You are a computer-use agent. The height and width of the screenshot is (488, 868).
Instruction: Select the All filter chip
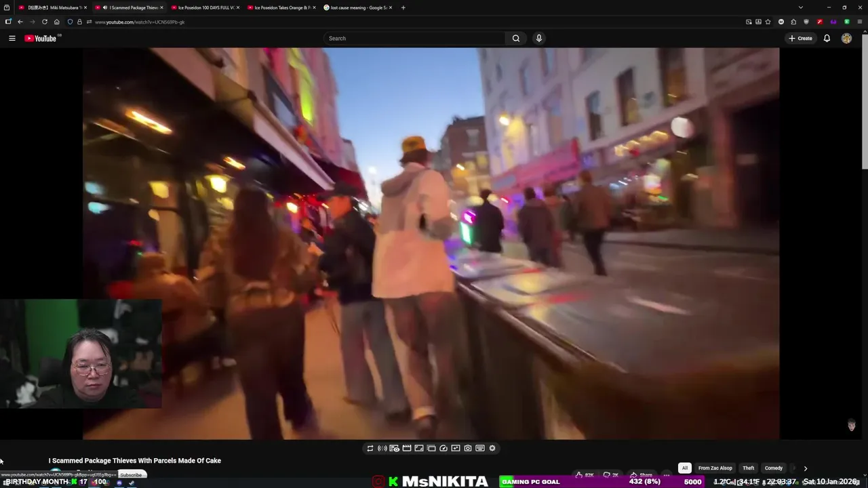[x=685, y=468]
